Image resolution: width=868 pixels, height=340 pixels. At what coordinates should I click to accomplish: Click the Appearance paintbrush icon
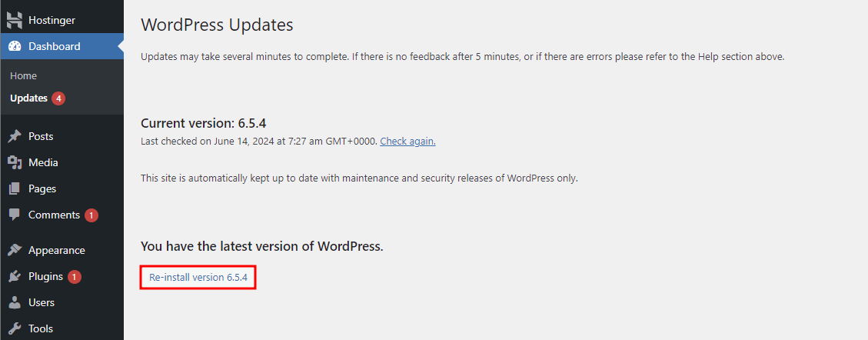(x=15, y=250)
